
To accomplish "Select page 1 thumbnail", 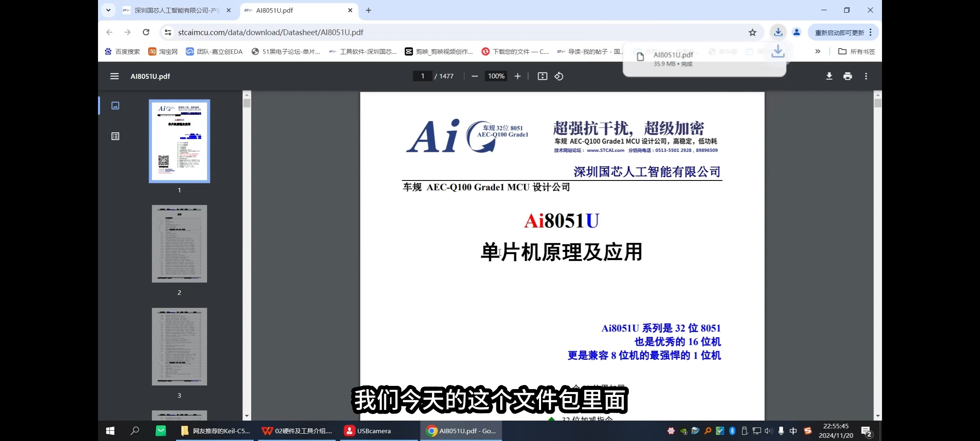I will (x=179, y=141).
